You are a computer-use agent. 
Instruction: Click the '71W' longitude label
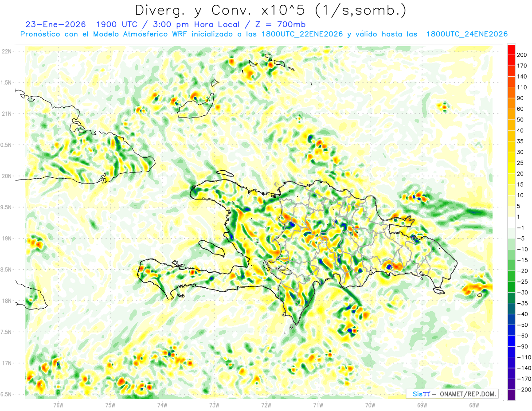(x=318, y=404)
